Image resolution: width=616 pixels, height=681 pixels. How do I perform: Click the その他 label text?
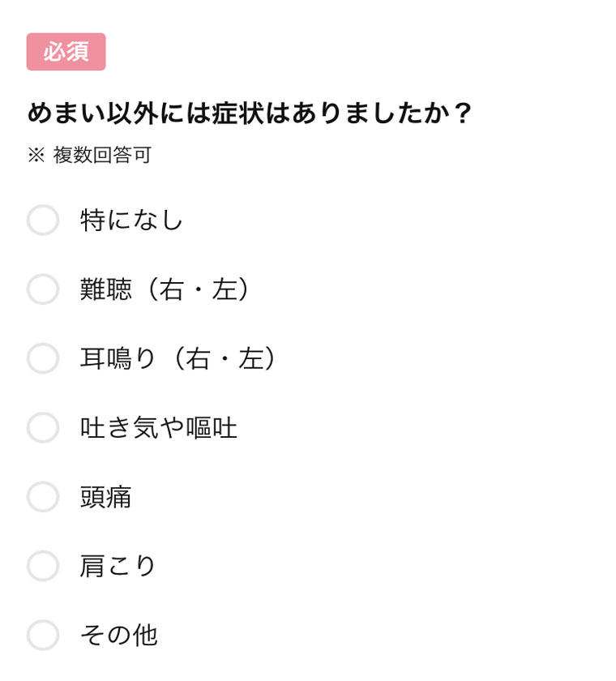pyautogui.click(x=118, y=635)
